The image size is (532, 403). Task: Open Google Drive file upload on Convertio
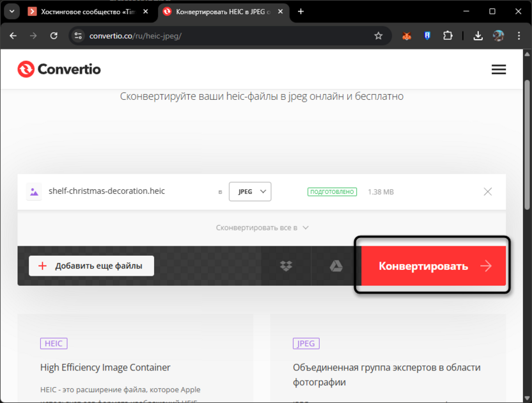(x=335, y=265)
